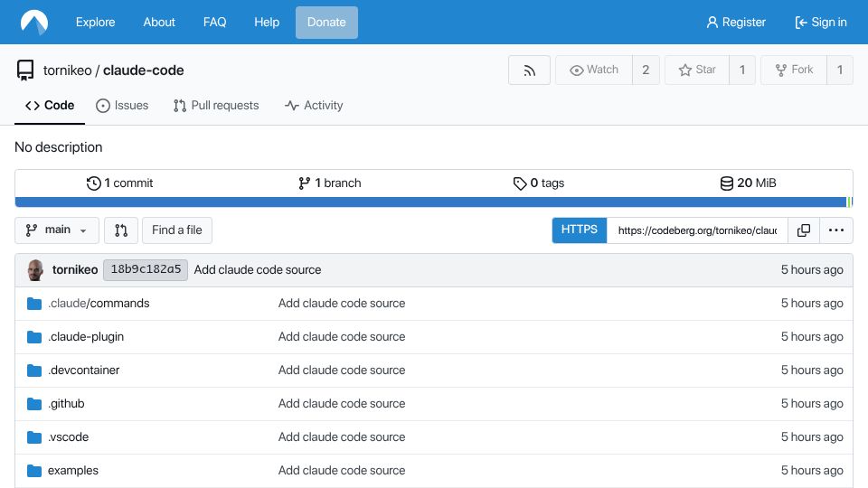Click the repository icon beside tornikeo
The width and height of the screenshot is (868, 488).
[25, 70]
